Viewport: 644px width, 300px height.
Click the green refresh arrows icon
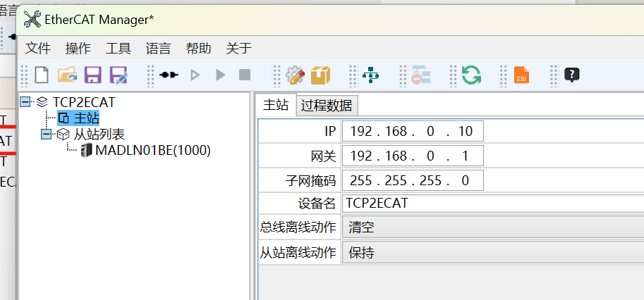[x=471, y=75]
